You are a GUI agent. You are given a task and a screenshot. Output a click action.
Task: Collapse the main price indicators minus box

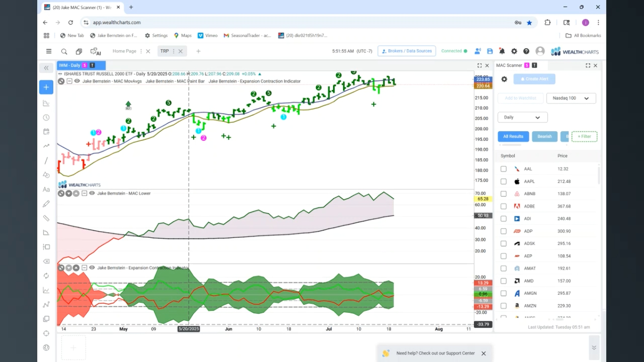click(x=69, y=81)
